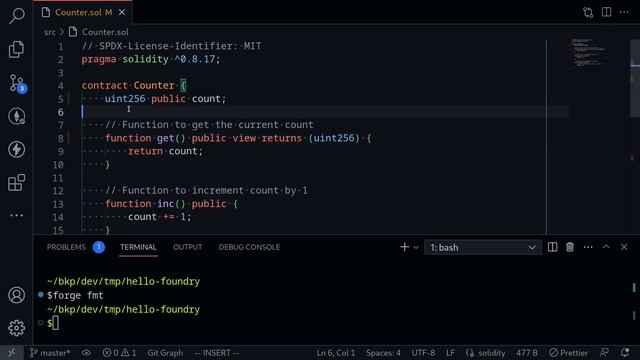Click line number 8 in the gutter
Screen dimensions: 640x360
tap(60, 138)
